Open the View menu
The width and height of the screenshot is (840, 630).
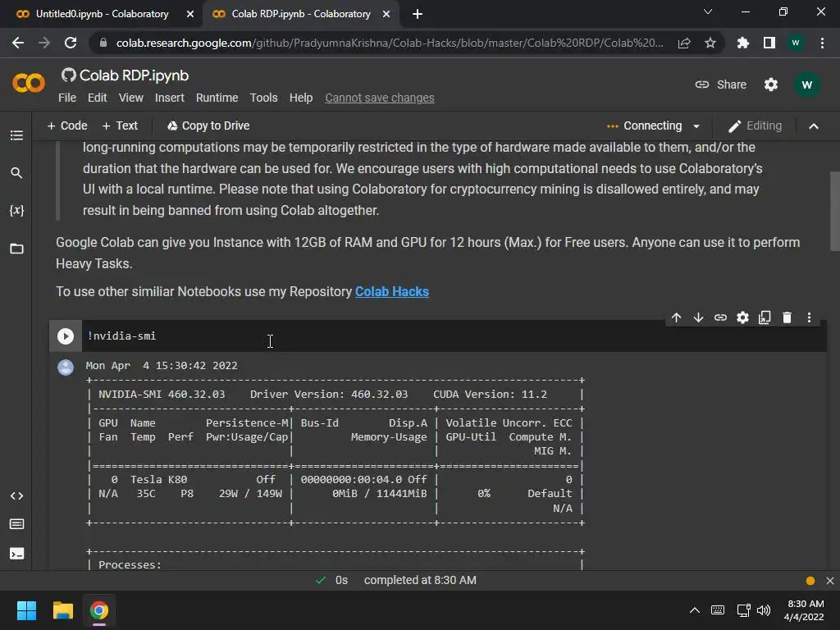(x=130, y=98)
